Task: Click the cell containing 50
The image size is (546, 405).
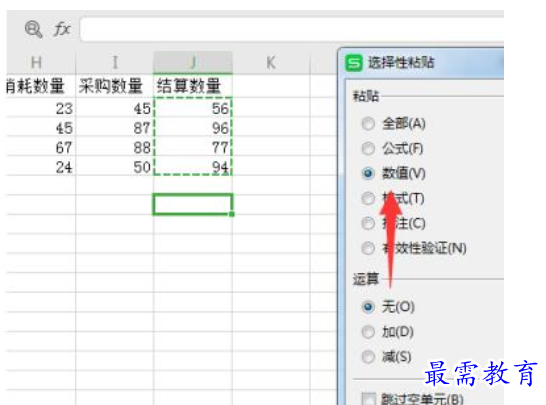Action: (115, 167)
